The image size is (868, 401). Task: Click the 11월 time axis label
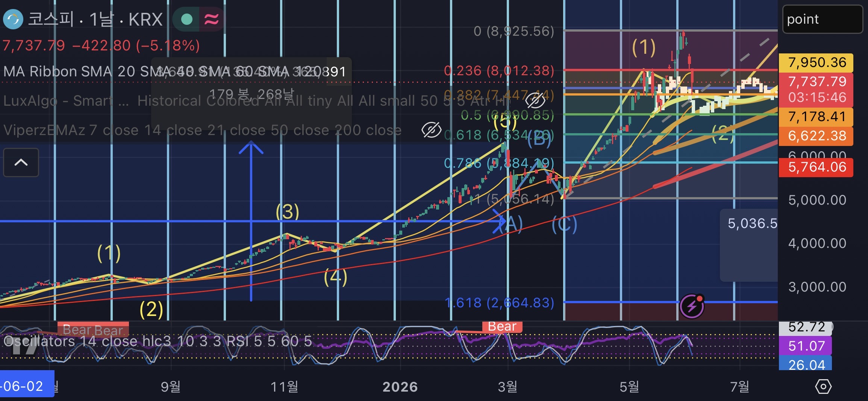(x=284, y=387)
